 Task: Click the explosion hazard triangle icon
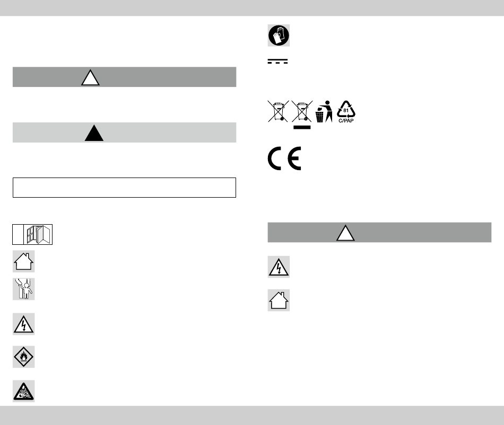pyautogui.click(x=23, y=391)
